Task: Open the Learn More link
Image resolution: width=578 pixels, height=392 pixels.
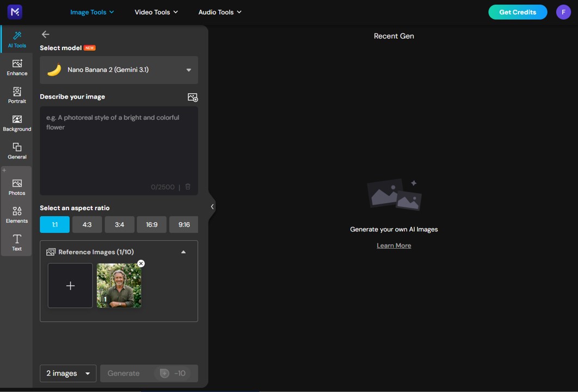Action: click(393, 246)
